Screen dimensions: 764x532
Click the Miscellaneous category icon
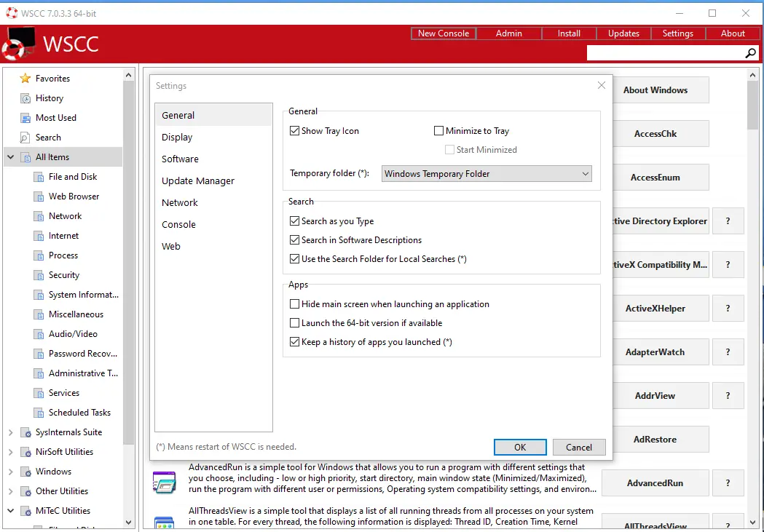point(39,314)
